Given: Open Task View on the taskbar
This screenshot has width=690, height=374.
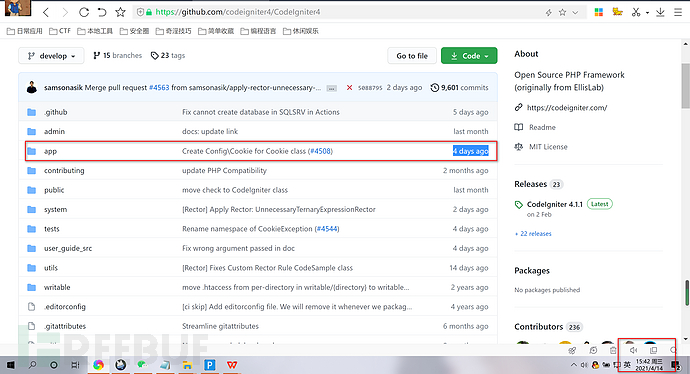Looking at the screenshot, I should [x=75, y=365].
